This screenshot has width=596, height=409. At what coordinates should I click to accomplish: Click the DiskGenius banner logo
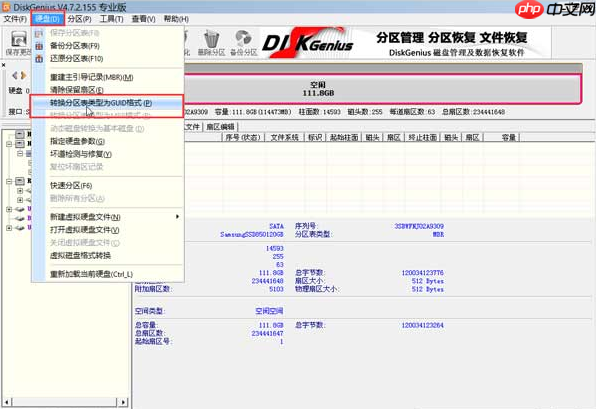[x=308, y=43]
